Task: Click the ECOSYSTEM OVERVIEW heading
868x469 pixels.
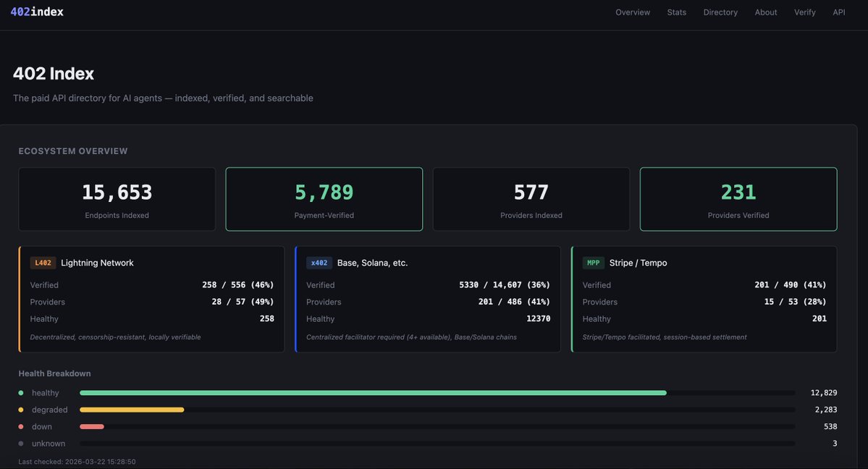Action: pyautogui.click(x=73, y=151)
